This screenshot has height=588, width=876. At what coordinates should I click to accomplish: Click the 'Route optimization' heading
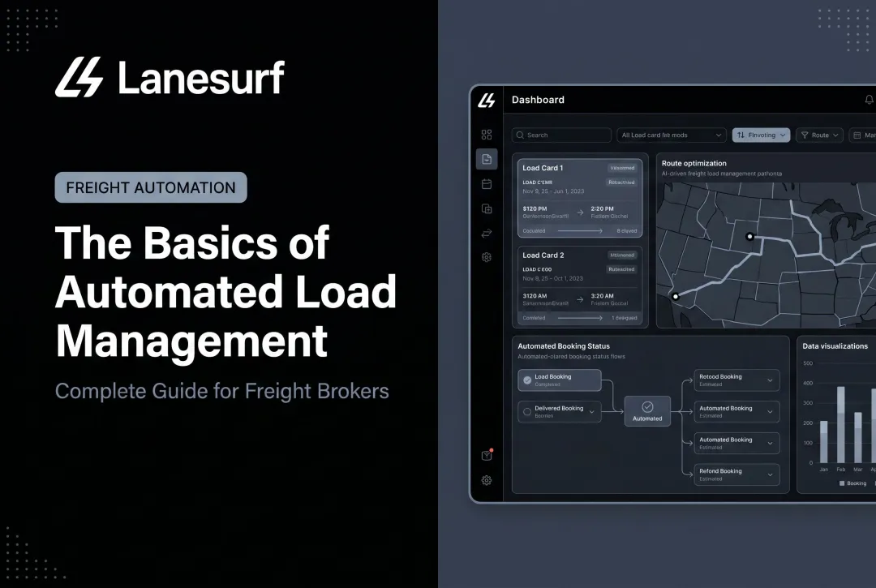pos(693,164)
